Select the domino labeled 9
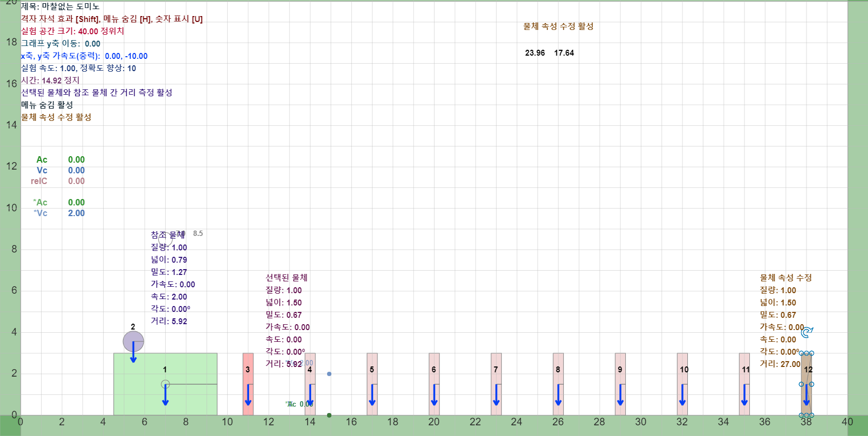Screen dimensions: 868x436 point(620,384)
